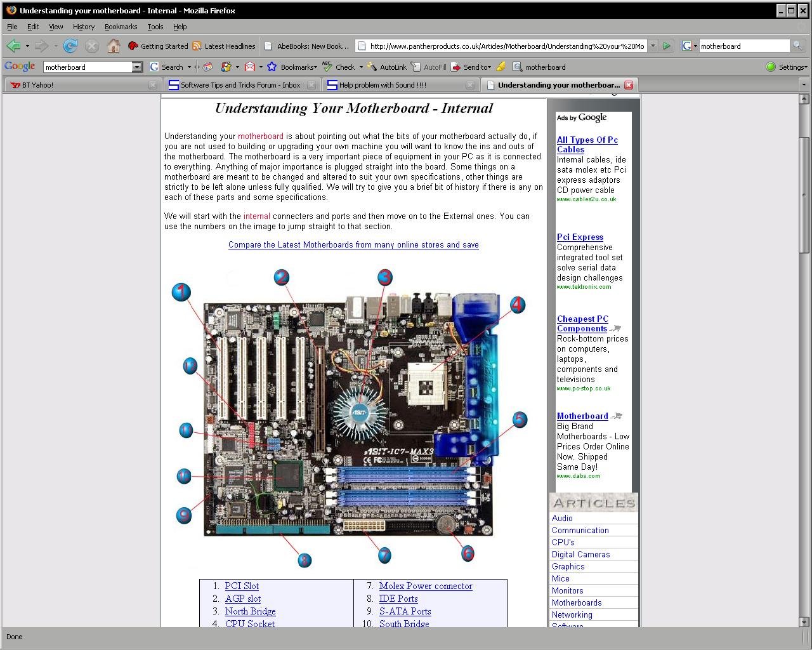The height and width of the screenshot is (650, 812).
Task: Click the ABC spell Check button
Action: coord(339,67)
